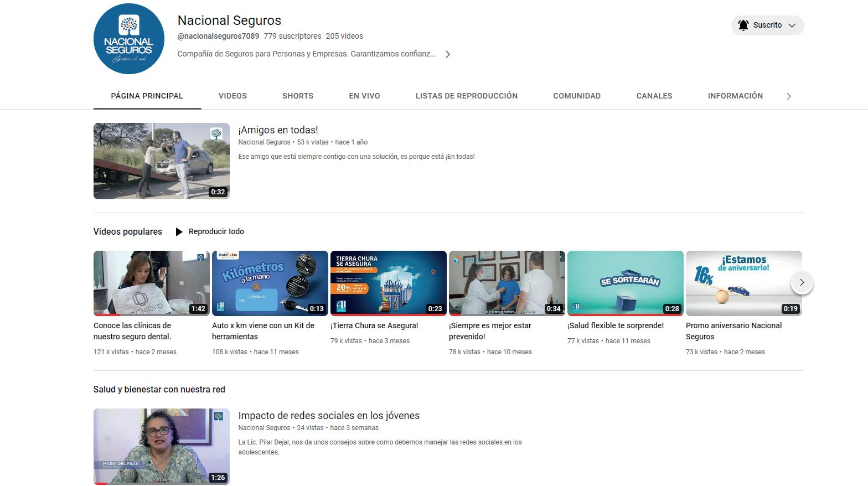Viewport: 868px width, 486px height.
Task: Open the LISTAS DE REPRODUCCIÓN tab
Action: (x=467, y=96)
